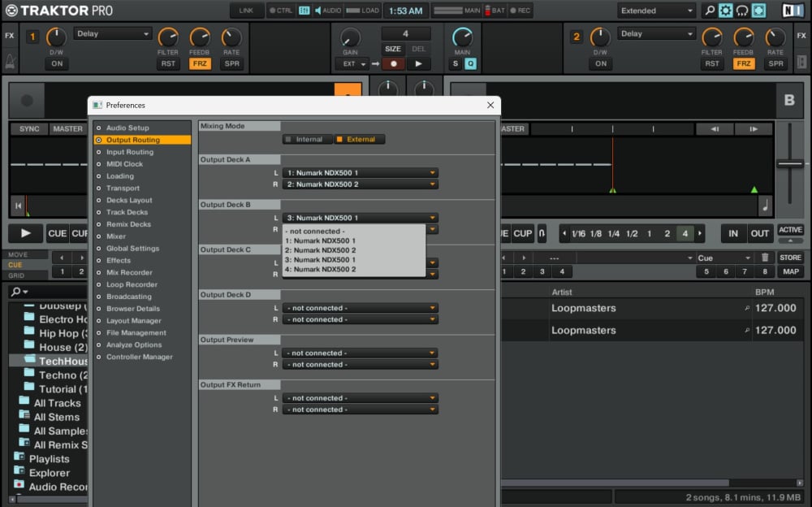Open Output FX Return right channel dropdown
The height and width of the screenshot is (507, 812).
click(x=361, y=409)
